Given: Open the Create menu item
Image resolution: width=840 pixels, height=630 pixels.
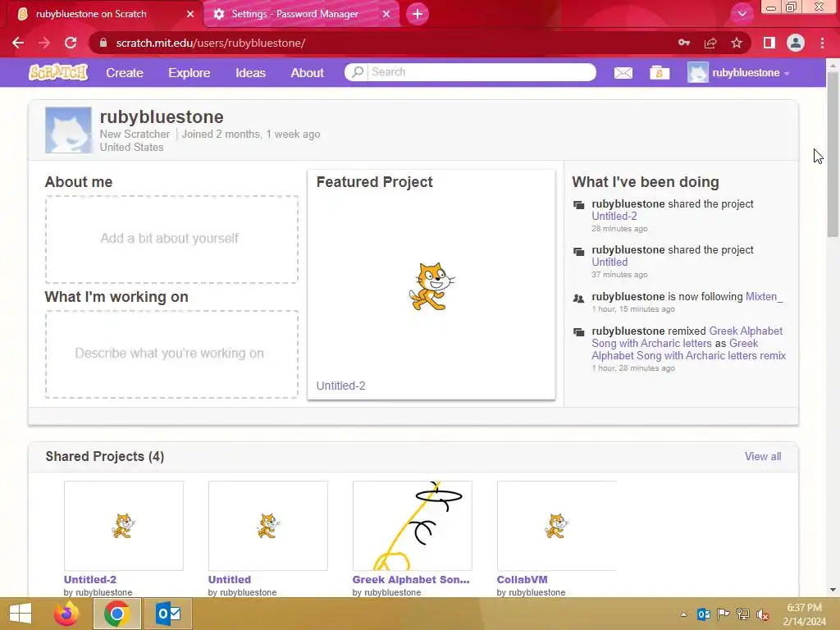Looking at the screenshot, I should (x=125, y=73).
